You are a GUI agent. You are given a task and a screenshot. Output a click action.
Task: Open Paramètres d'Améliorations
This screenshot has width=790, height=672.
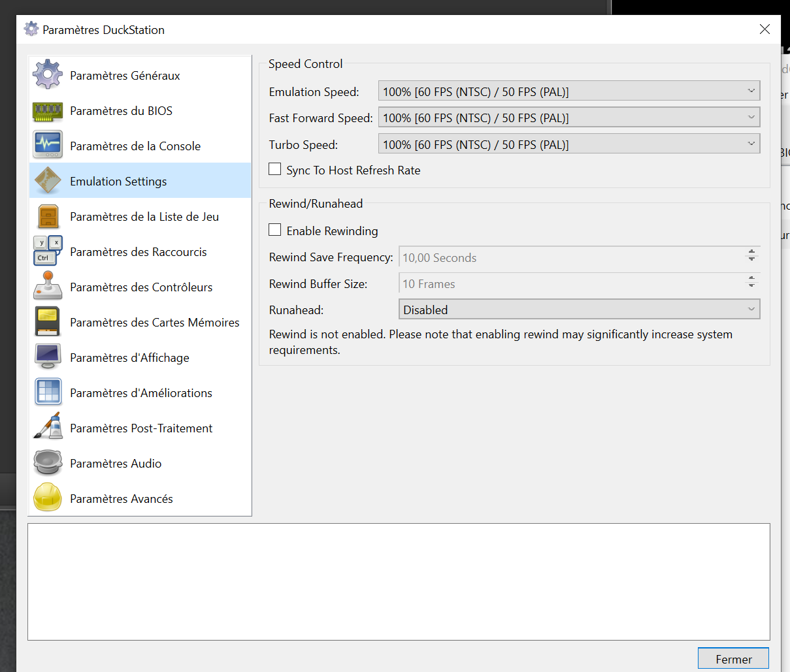click(x=140, y=392)
